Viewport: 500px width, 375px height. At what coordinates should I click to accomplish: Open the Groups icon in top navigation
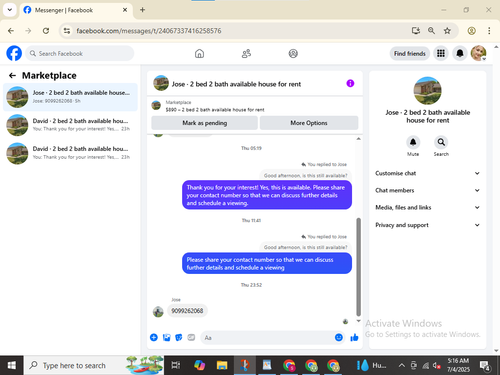pos(293,53)
